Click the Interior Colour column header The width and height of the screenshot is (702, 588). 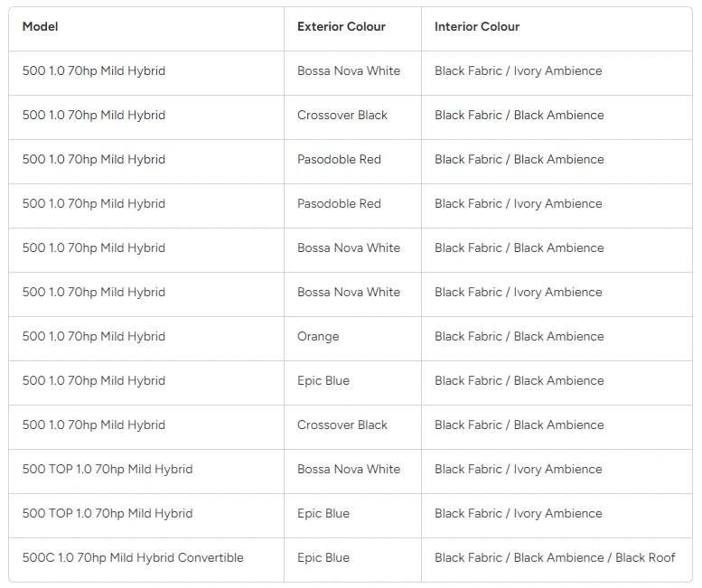coord(477,27)
